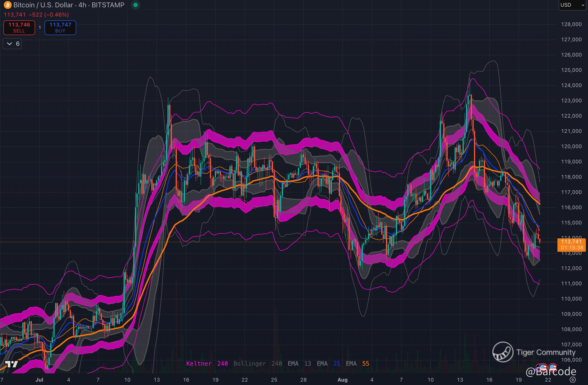This screenshot has height=385, width=588.
Task: Click the rightmost US flag event icon
Action: coord(553,367)
